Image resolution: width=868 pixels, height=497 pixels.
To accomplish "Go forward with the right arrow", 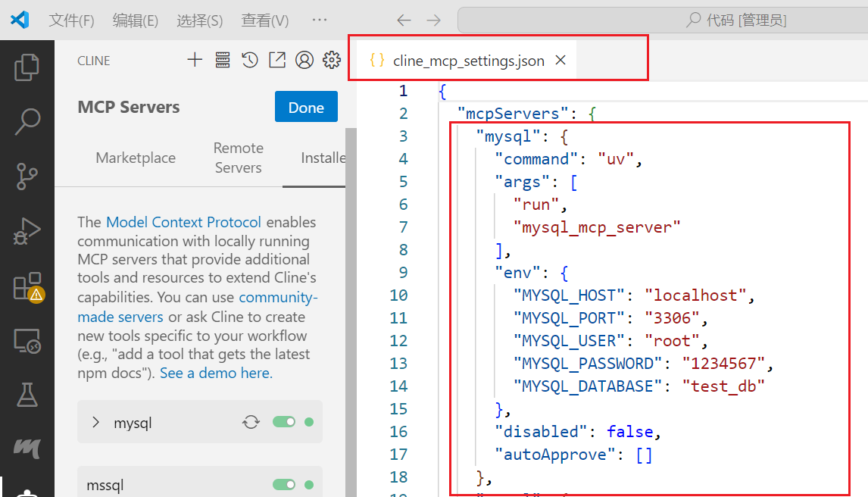I will [433, 20].
